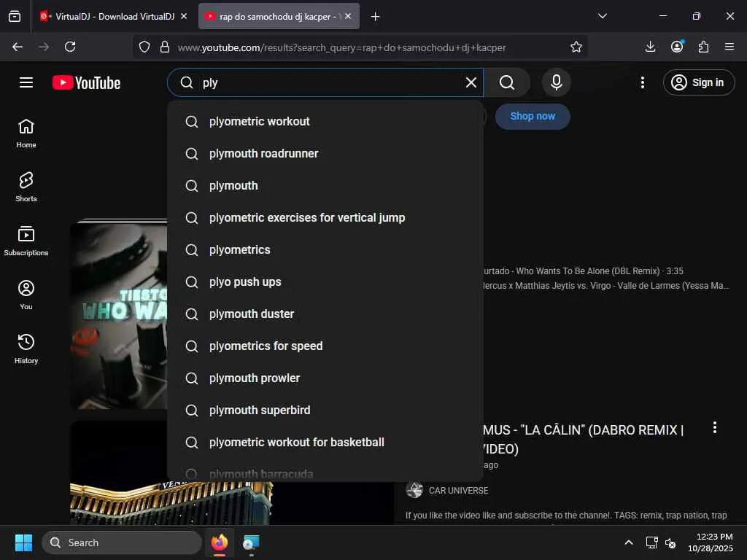Open the Tiesto 'Who Wants' video thumbnail

click(x=119, y=315)
